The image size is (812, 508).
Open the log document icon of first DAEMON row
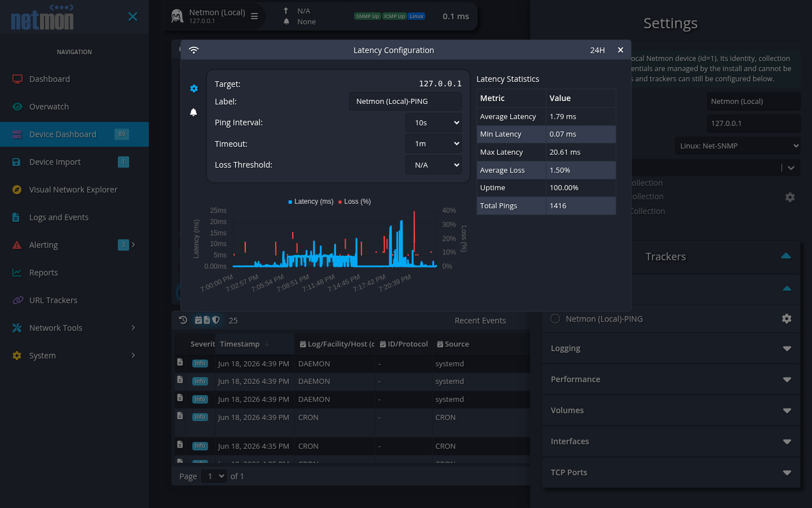pyautogui.click(x=180, y=362)
